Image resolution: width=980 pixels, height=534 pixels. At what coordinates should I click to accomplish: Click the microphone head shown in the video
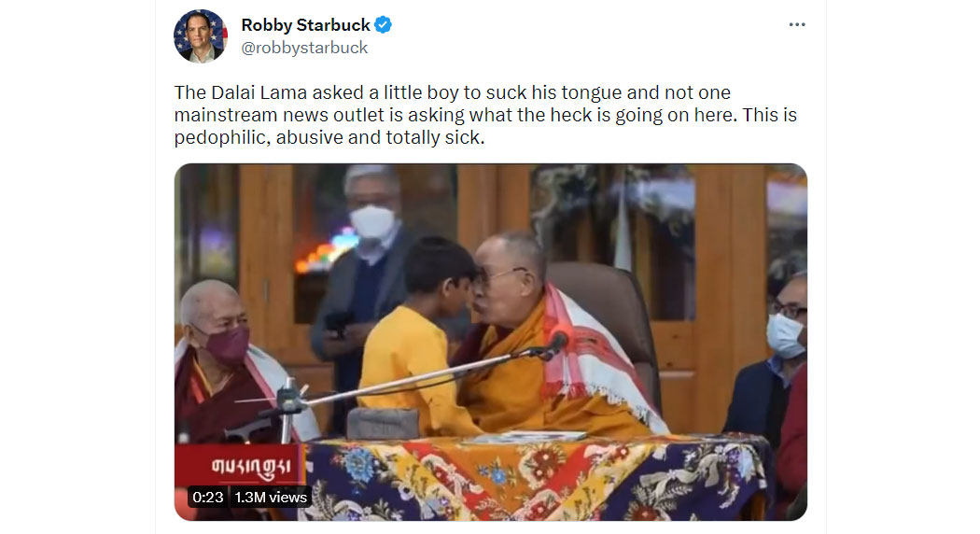pos(557,344)
